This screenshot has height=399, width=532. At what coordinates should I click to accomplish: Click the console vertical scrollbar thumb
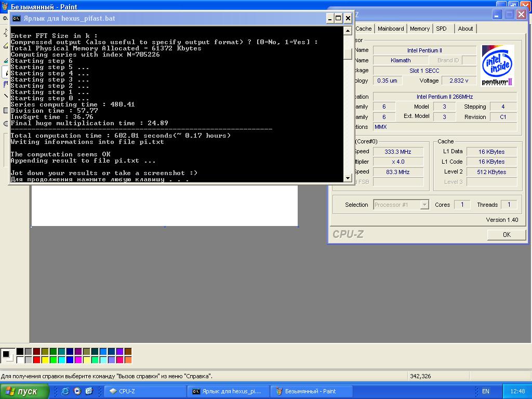click(348, 54)
